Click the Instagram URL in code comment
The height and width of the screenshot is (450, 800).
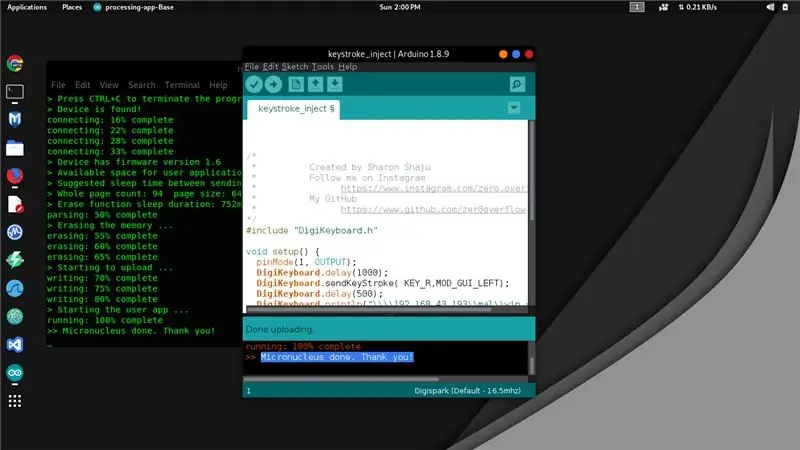434,188
